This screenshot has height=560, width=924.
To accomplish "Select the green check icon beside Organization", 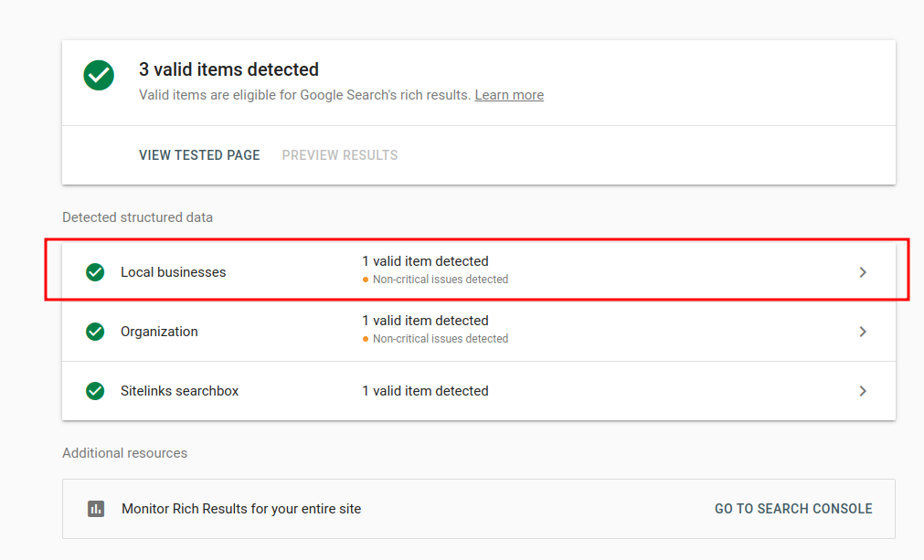I will pos(95,331).
